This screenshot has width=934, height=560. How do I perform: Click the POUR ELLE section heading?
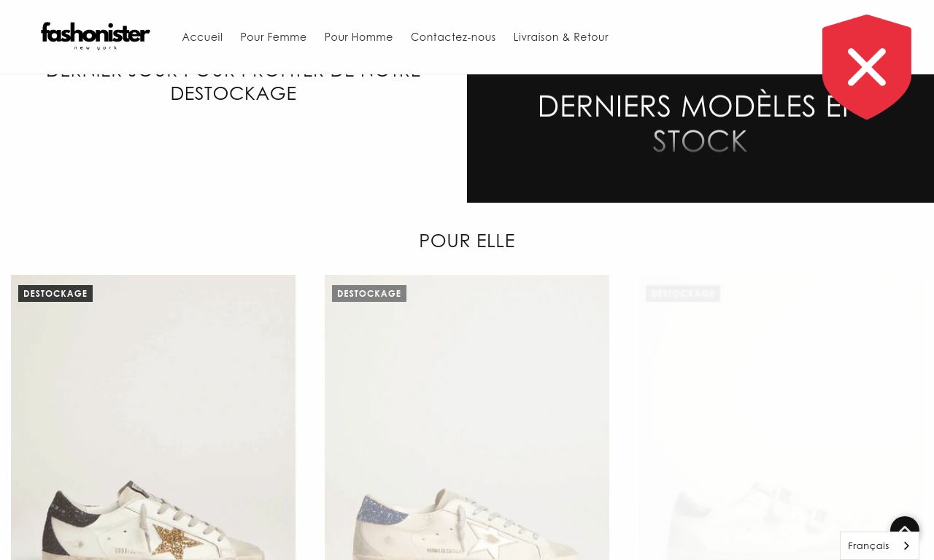pos(467,241)
